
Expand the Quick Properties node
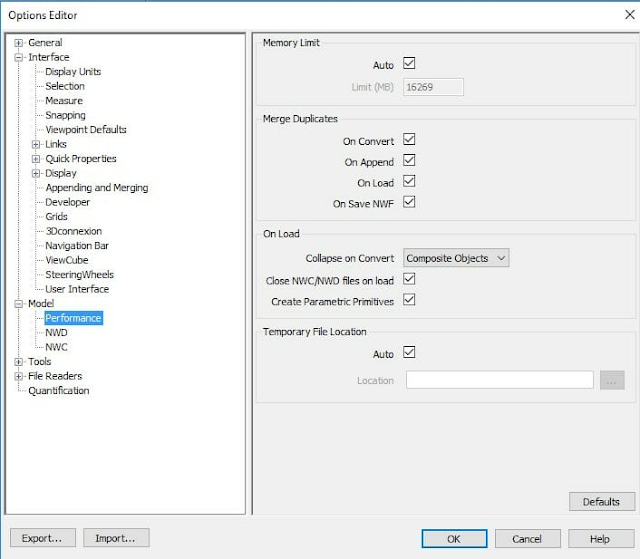36,159
